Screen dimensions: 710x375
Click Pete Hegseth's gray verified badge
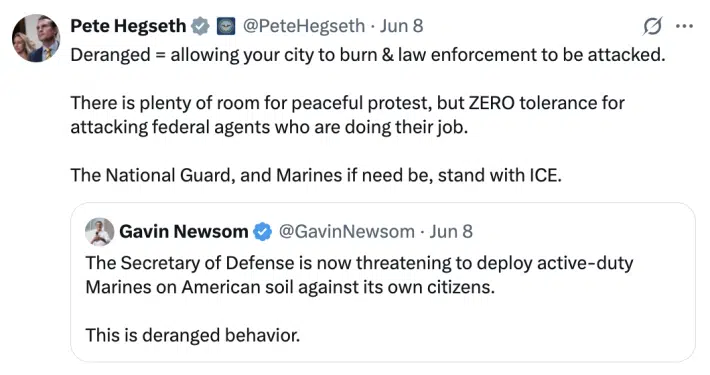pos(200,26)
